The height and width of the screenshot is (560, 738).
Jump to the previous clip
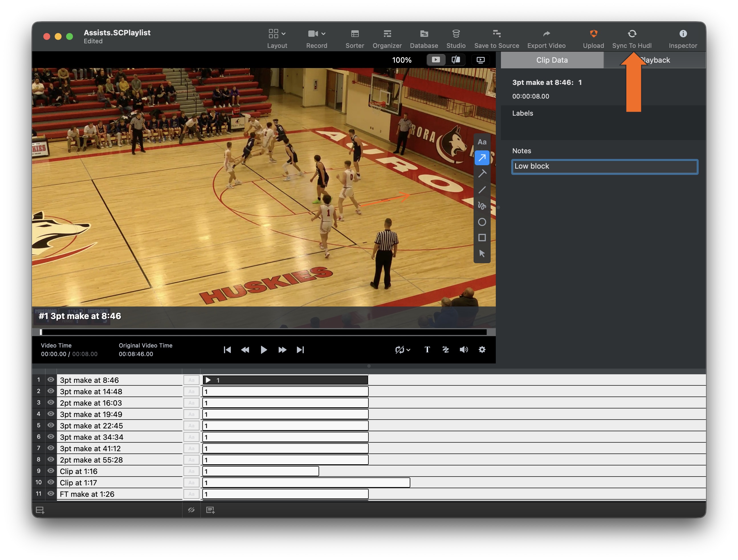click(227, 350)
